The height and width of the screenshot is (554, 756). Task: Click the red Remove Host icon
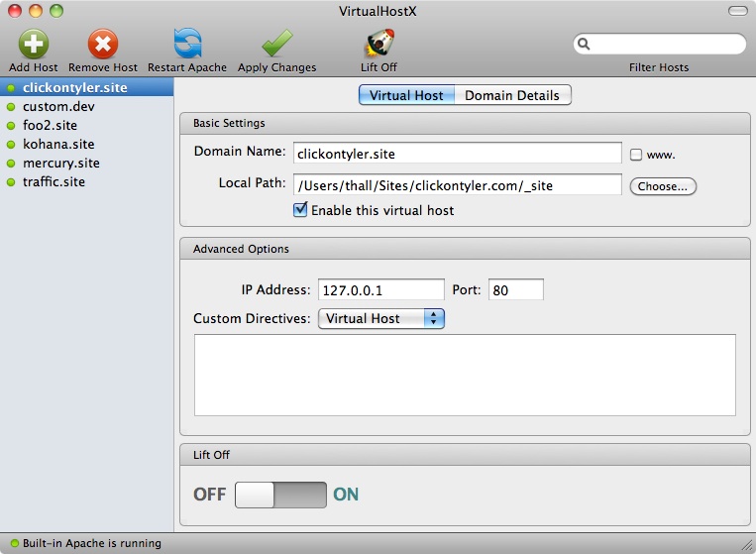tap(103, 45)
